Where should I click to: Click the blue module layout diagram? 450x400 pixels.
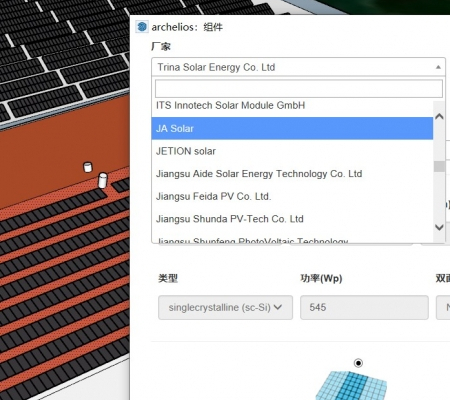[x=352, y=385]
